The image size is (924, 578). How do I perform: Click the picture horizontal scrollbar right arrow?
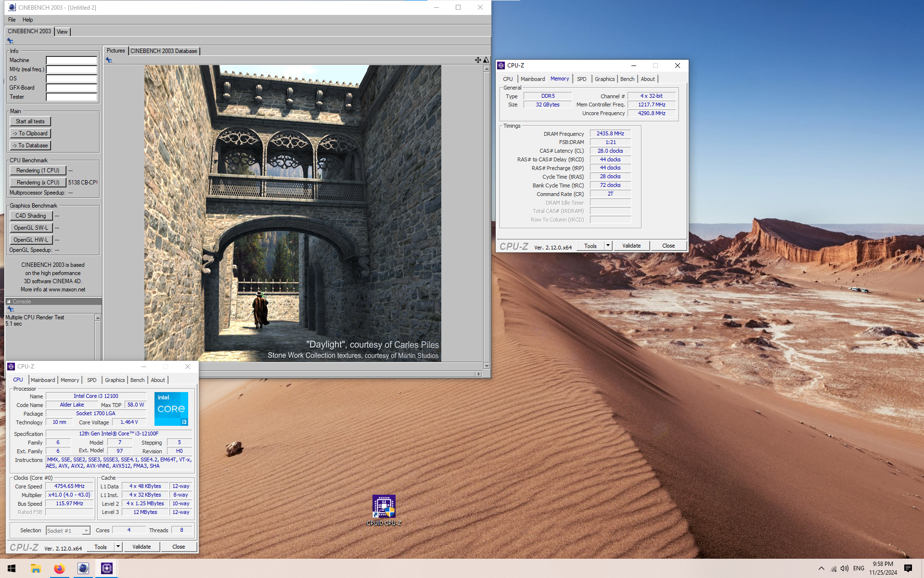478,374
